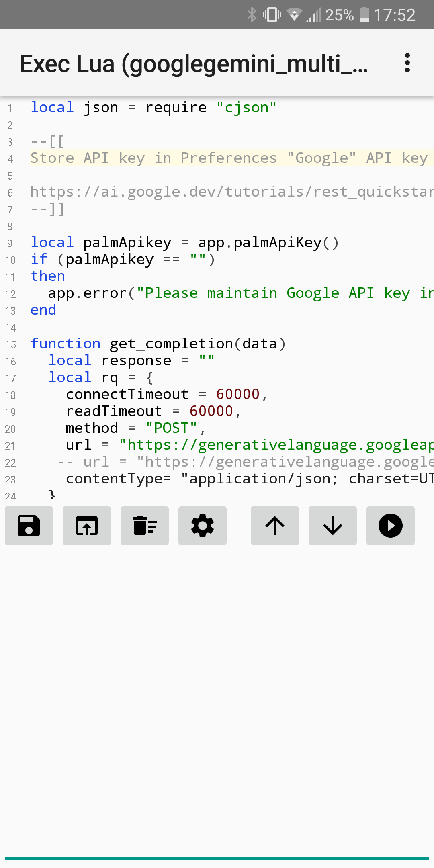Click the generativelanguage url string on line 21

pos(276,445)
